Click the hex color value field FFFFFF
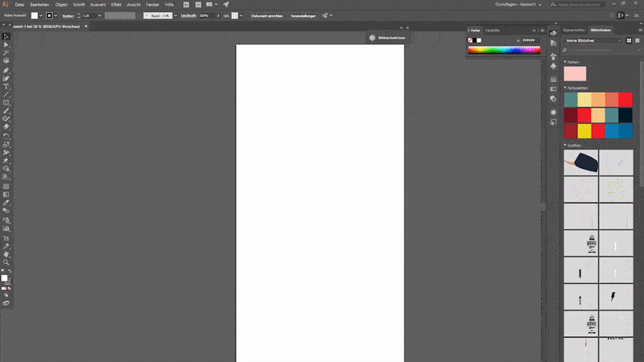Viewport: 644px width, 362px height. 529,40
